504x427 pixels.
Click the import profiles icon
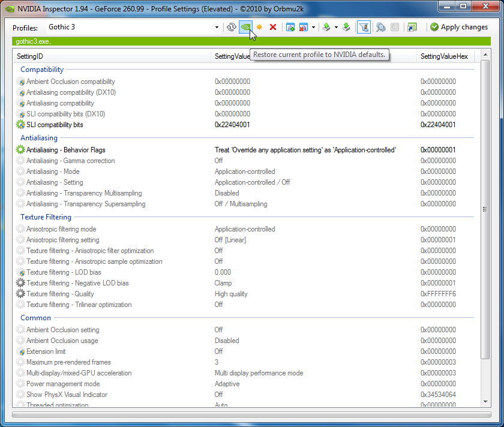(x=346, y=27)
